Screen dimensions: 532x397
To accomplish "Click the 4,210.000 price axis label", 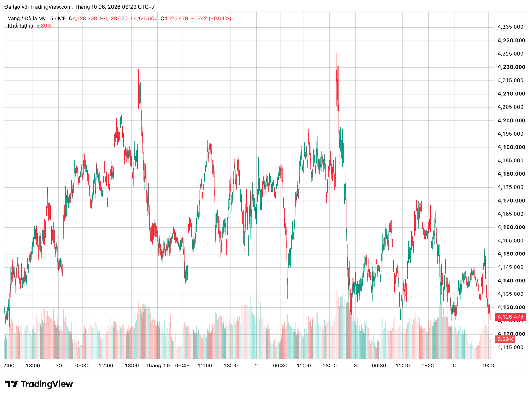I will (511, 94).
